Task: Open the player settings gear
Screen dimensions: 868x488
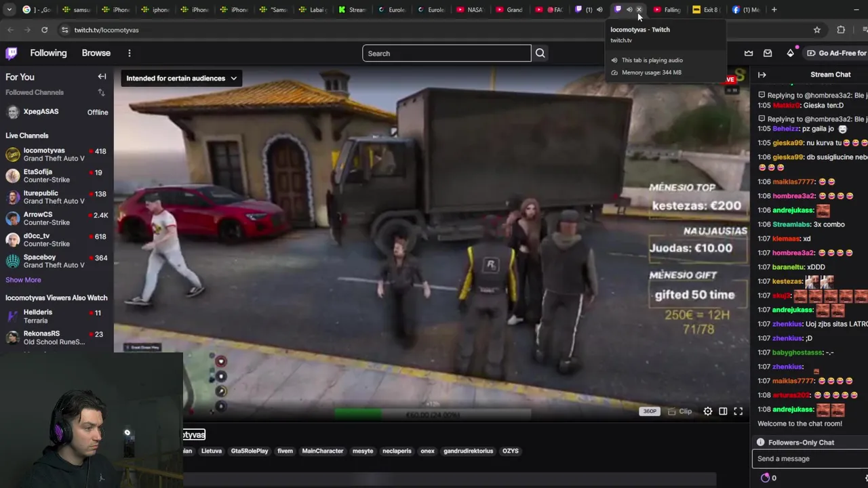Action: [x=707, y=411]
